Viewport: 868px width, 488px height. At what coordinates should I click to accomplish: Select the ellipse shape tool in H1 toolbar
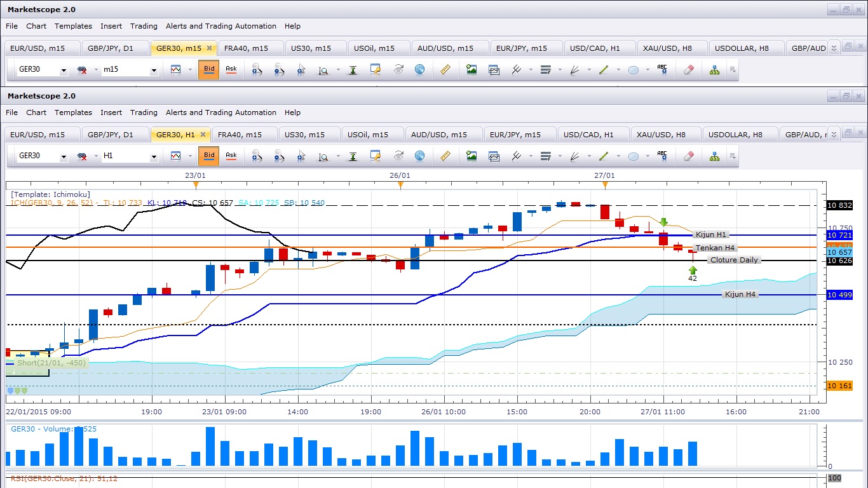(634, 156)
